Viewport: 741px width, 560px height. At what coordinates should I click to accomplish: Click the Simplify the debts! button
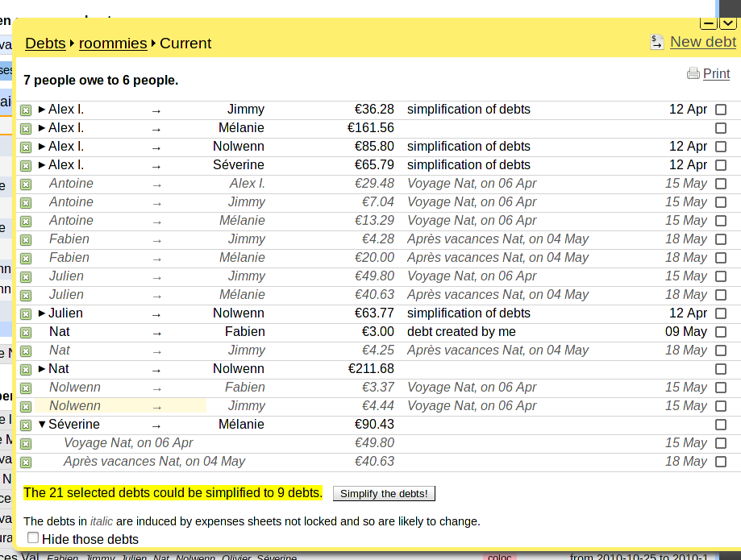(x=384, y=493)
